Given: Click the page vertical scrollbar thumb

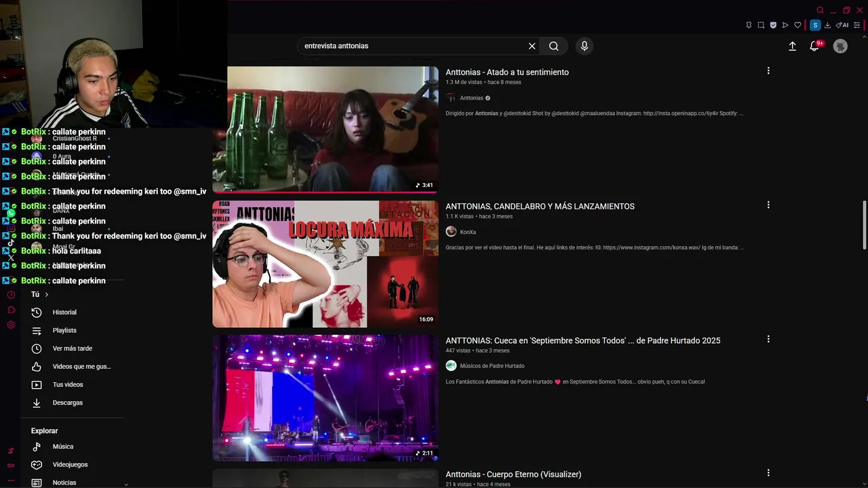Looking at the screenshot, I should click(864, 226).
